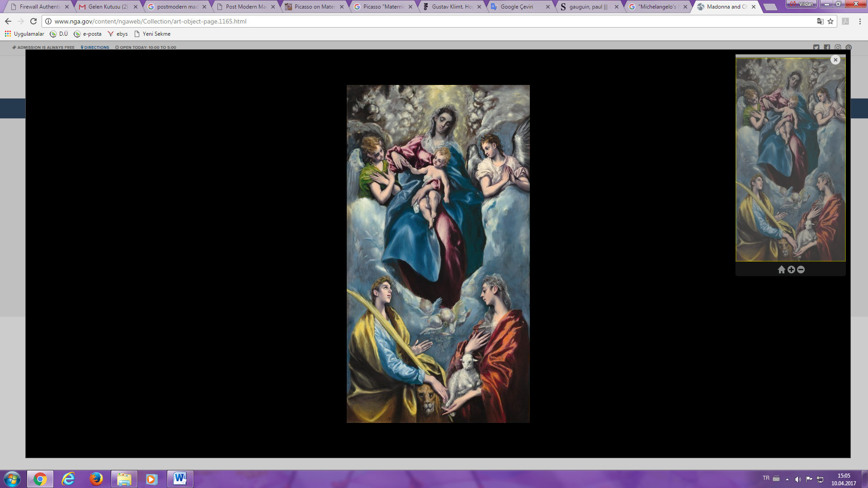Open the Uygulamalar apps shortcut
The image size is (868, 488).
point(24,34)
